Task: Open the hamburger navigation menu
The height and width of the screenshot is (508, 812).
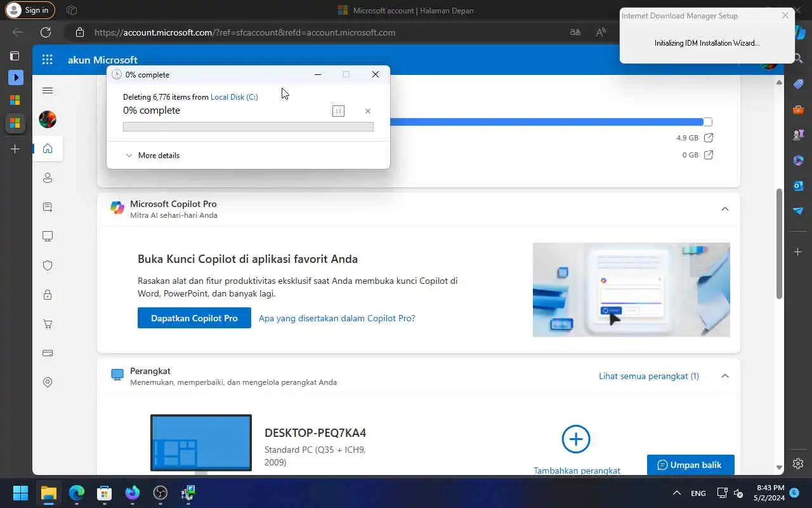Action: [x=48, y=91]
